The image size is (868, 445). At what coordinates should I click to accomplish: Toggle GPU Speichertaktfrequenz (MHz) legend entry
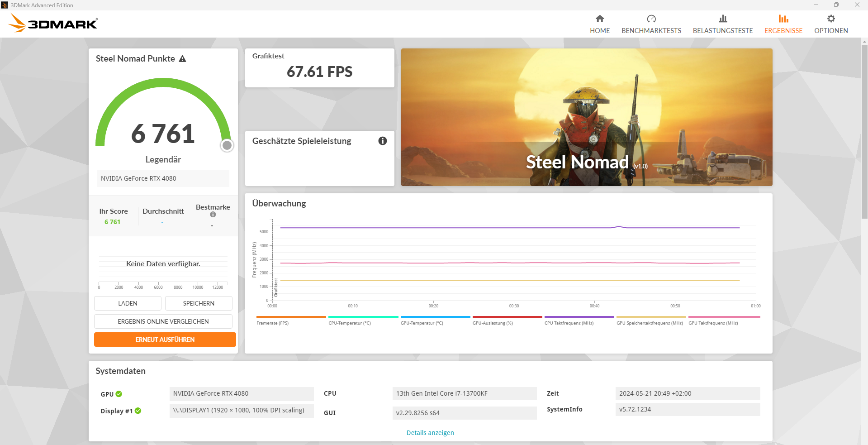(651, 321)
